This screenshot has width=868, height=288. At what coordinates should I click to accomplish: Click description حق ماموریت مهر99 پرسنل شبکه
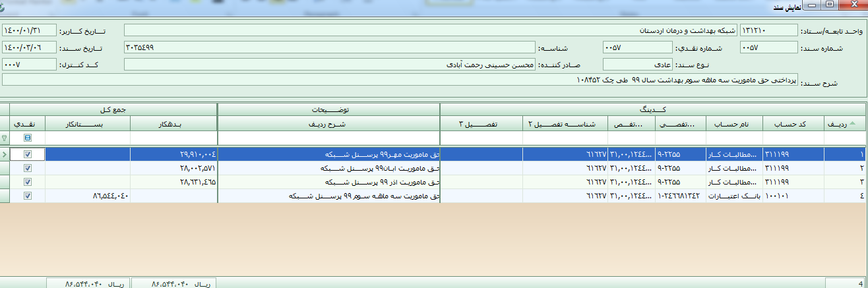328,154
